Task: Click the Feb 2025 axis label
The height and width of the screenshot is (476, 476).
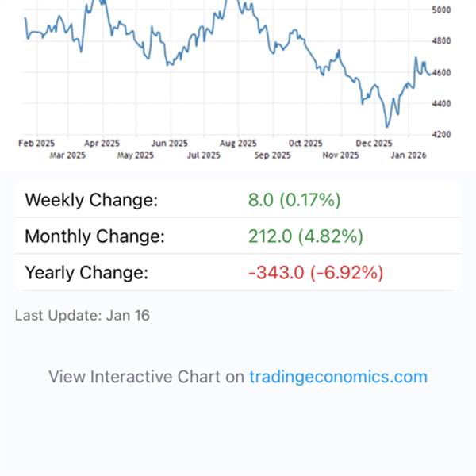Action: (x=36, y=144)
